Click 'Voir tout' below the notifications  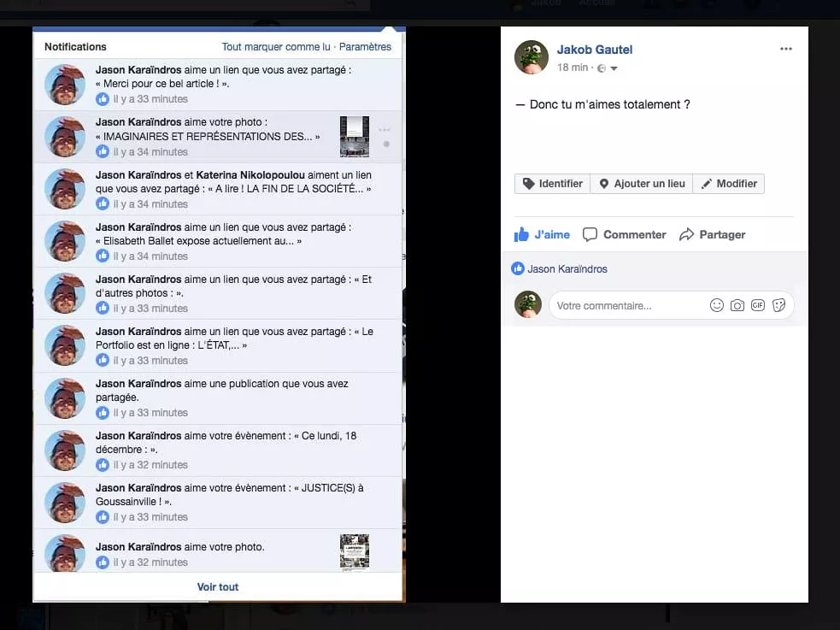(x=218, y=586)
